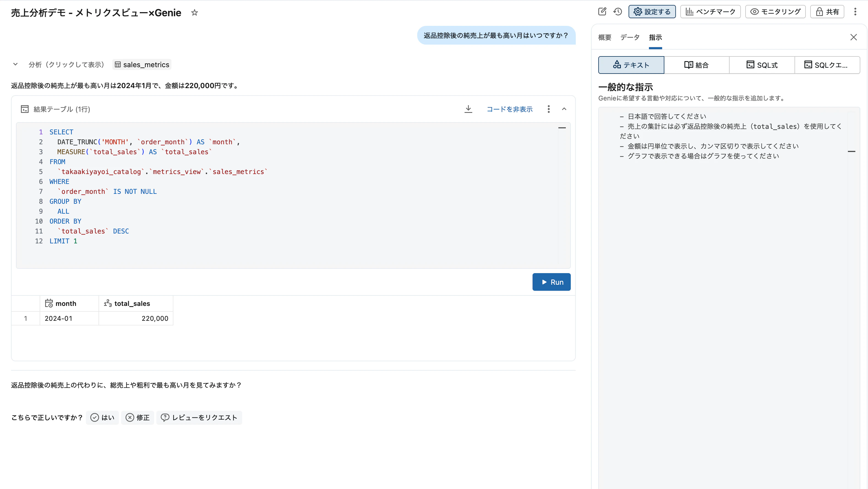Click the edit pencil icon in the top toolbar

(603, 11)
